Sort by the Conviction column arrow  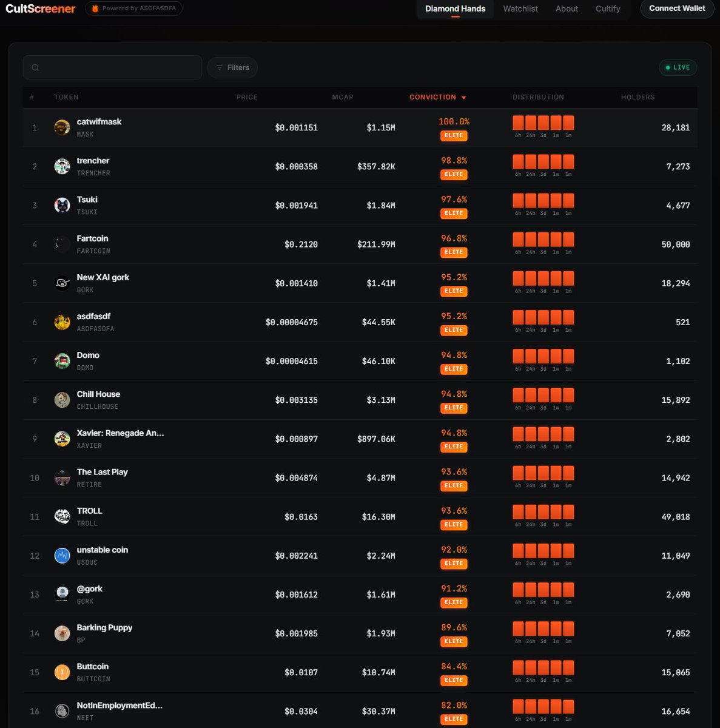[x=464, y=98]
